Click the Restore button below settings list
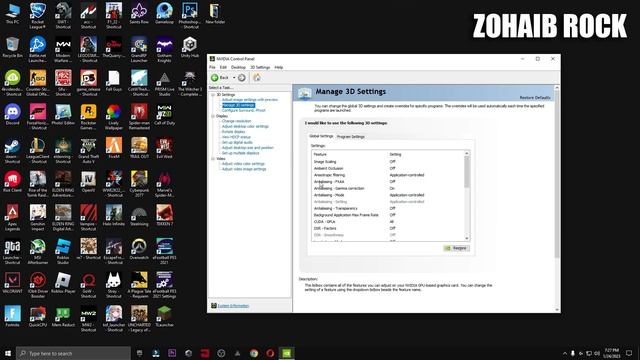 457,248
